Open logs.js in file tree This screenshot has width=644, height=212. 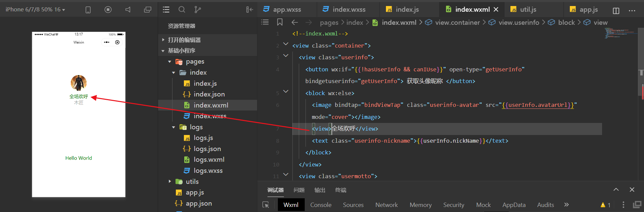207,138
